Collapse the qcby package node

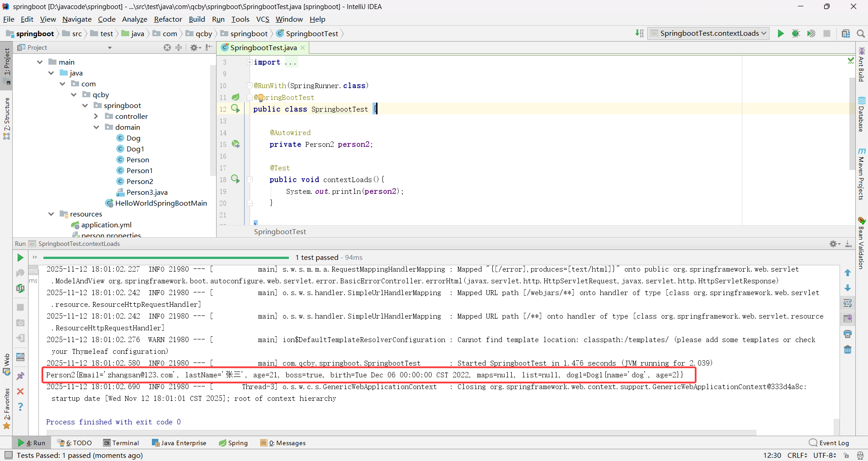74,94
